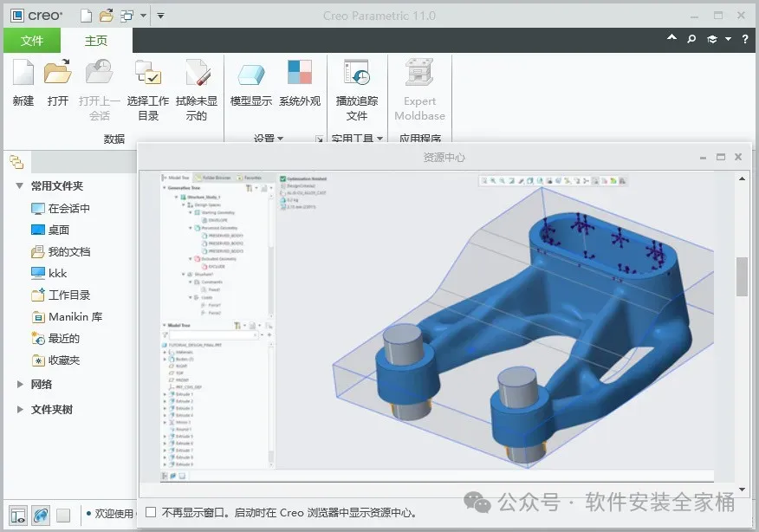The image size is (759, 532).
Task: Check the 不再显示窗口 checkbox
Action: 151,512
